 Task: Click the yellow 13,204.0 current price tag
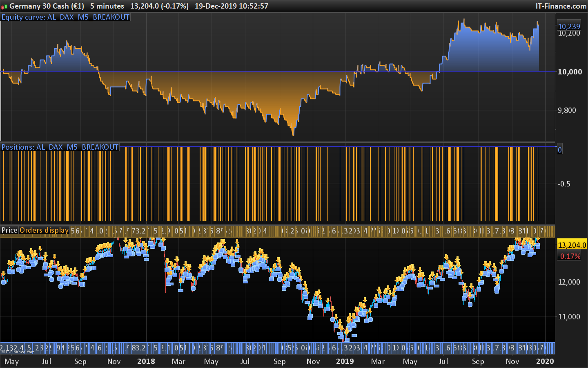pyautogui.click(x=572, y=245)
